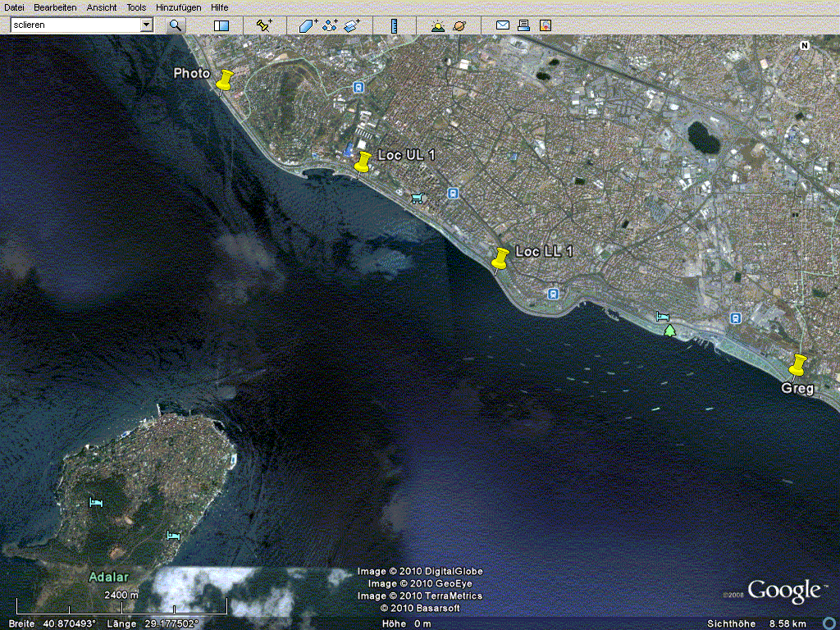Screen dimensions: 840x630
Task: Open the Tools menu
Action: point(136,7)
